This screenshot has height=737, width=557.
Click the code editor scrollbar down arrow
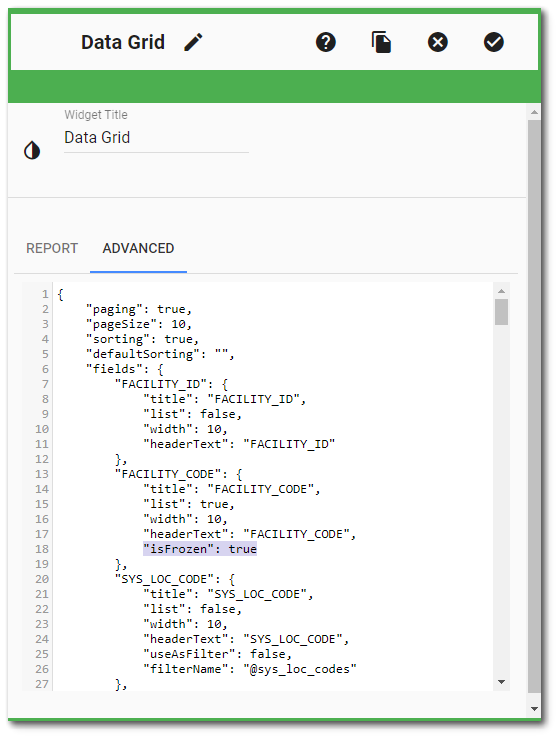502,682
